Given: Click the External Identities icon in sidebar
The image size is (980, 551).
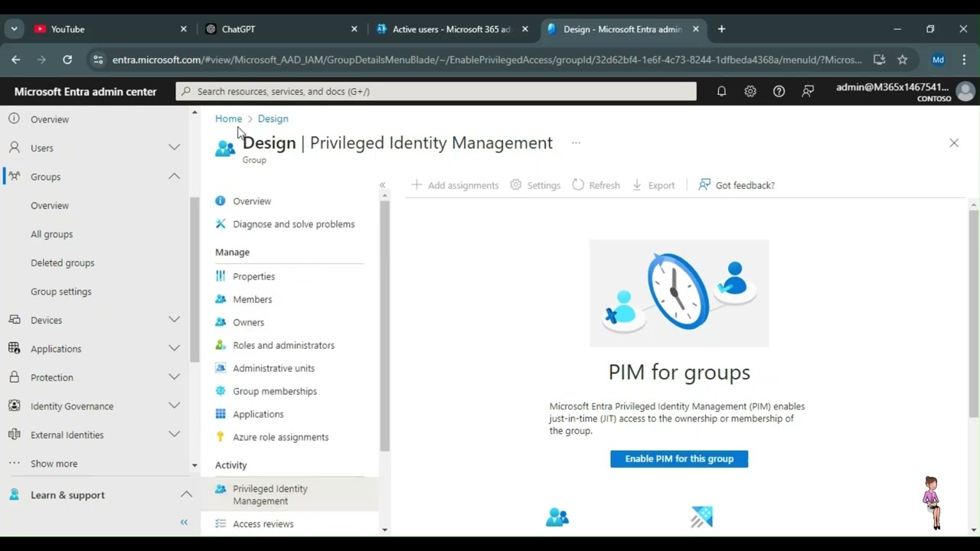Looking at the screenshot, I should pyautogui.click(x=14, y=434).
